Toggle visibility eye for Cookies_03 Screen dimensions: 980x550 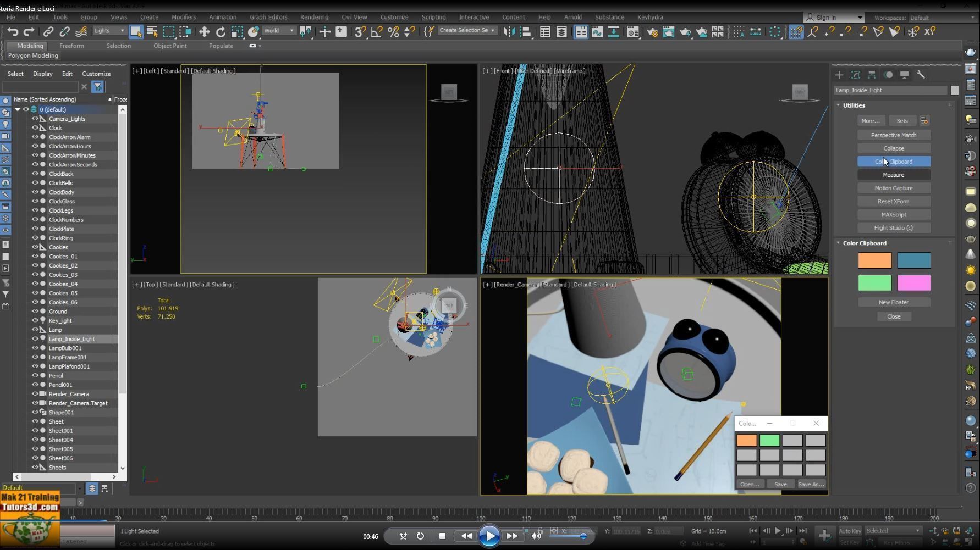coord(35,275)
